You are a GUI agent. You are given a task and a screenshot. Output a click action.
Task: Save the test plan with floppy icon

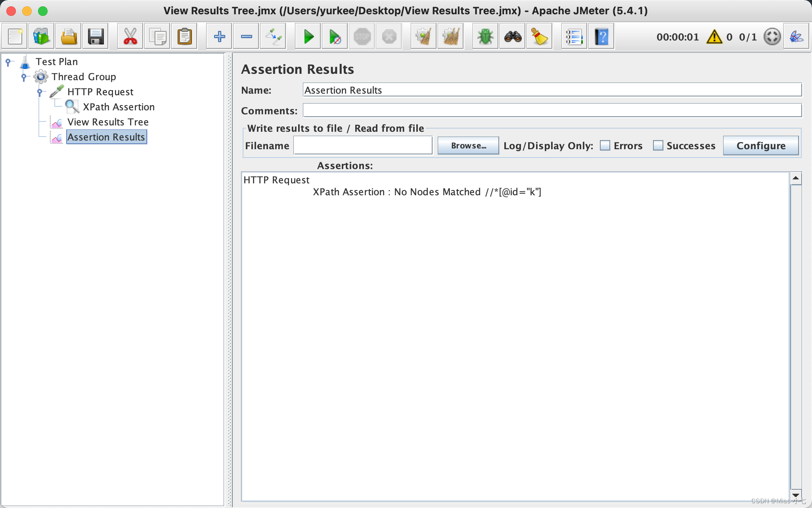pos(96,37)
